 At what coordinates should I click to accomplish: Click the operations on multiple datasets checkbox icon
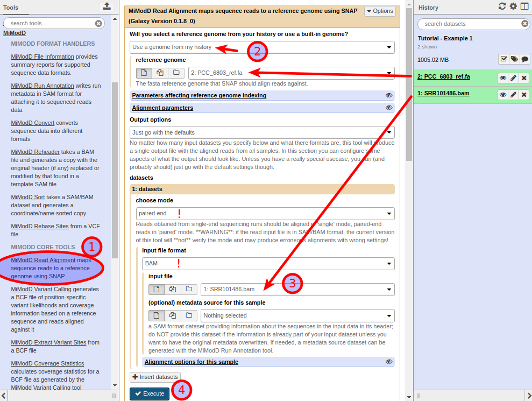[x=504, y=59]
